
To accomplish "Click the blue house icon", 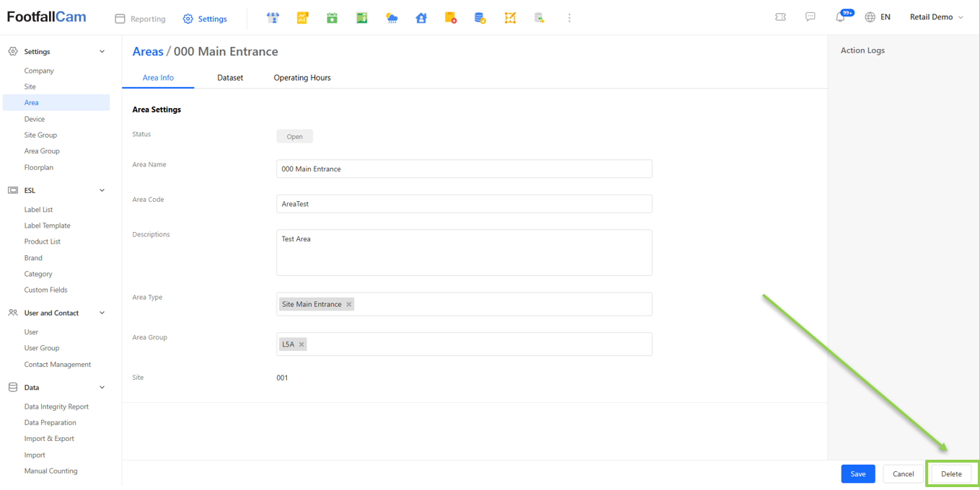I will click(x=421, y=18).
